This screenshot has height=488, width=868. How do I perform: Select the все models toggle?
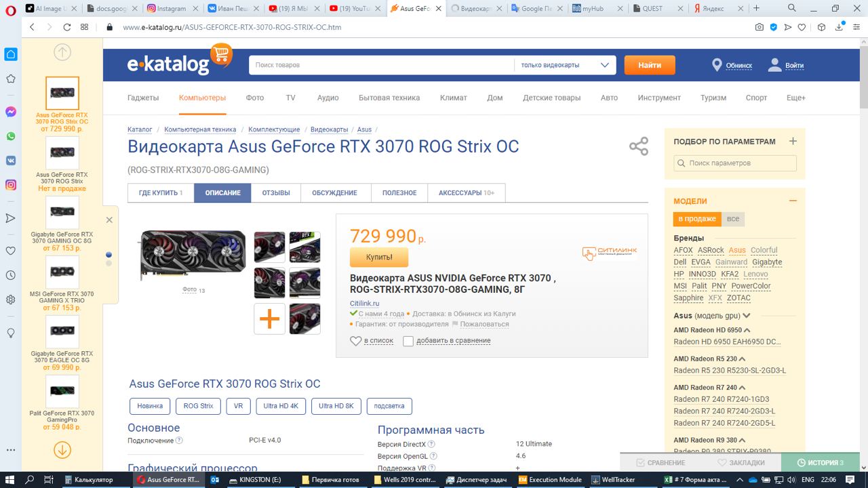pos(733,219)
